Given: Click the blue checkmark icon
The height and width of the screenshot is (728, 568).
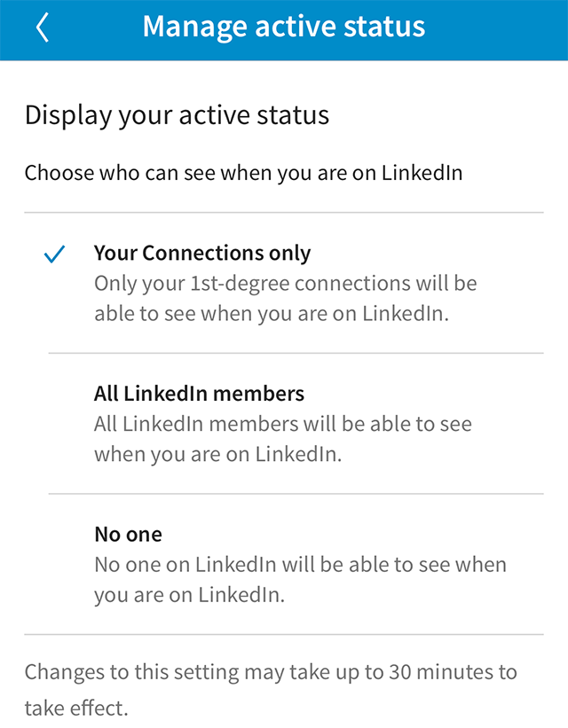Looking at the screenshot, I should click(54, 255).
